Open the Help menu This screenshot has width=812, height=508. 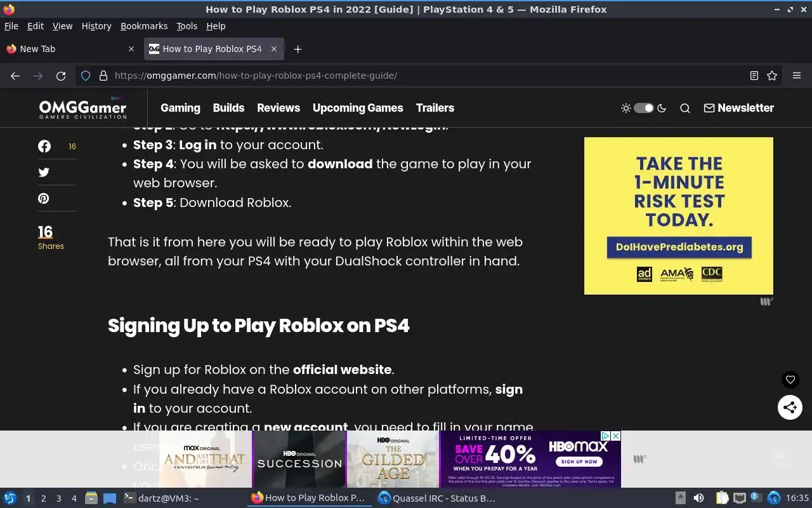coord(216,26)
